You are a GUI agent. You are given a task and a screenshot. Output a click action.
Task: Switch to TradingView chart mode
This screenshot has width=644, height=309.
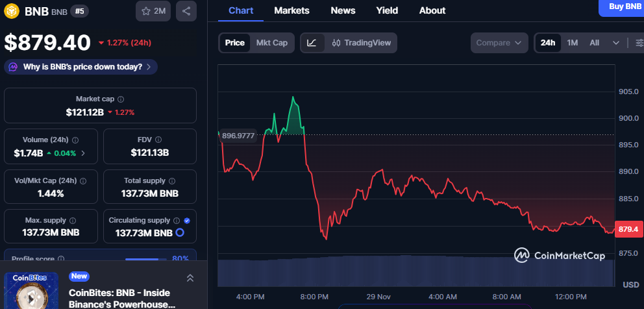[361, 43]
